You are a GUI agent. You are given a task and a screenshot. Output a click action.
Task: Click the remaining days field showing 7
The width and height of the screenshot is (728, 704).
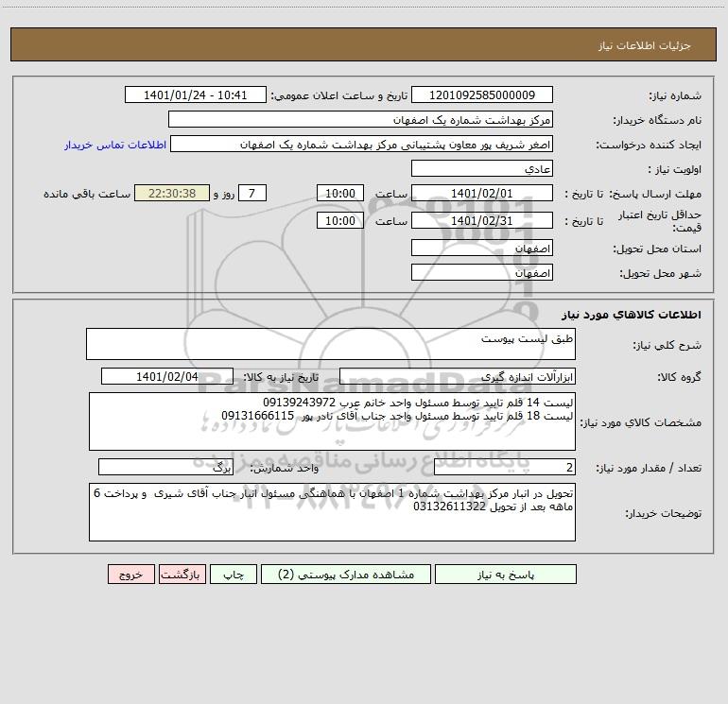252,193
